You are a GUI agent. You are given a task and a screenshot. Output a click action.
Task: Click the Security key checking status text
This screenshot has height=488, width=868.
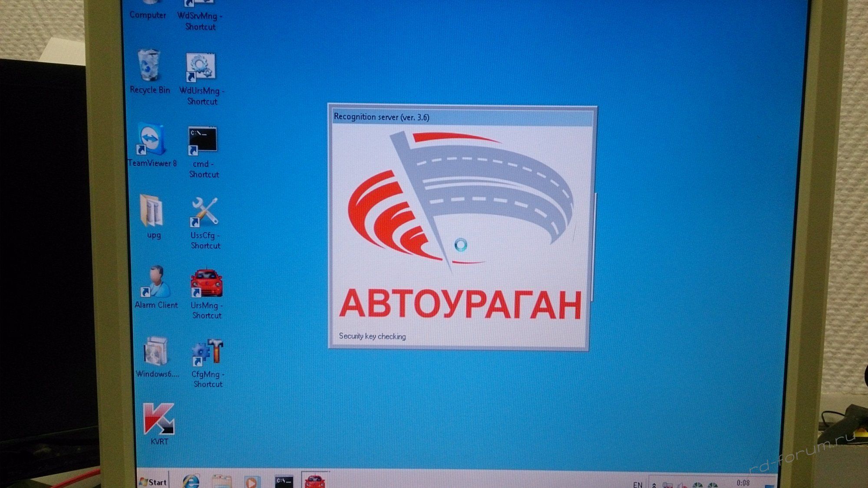tap(372, 336)
